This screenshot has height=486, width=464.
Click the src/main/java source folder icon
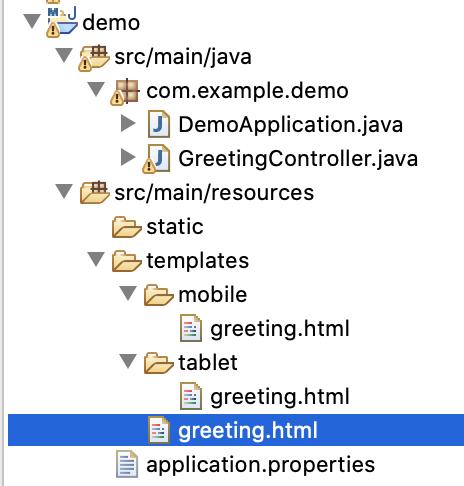tap(94, 58)
